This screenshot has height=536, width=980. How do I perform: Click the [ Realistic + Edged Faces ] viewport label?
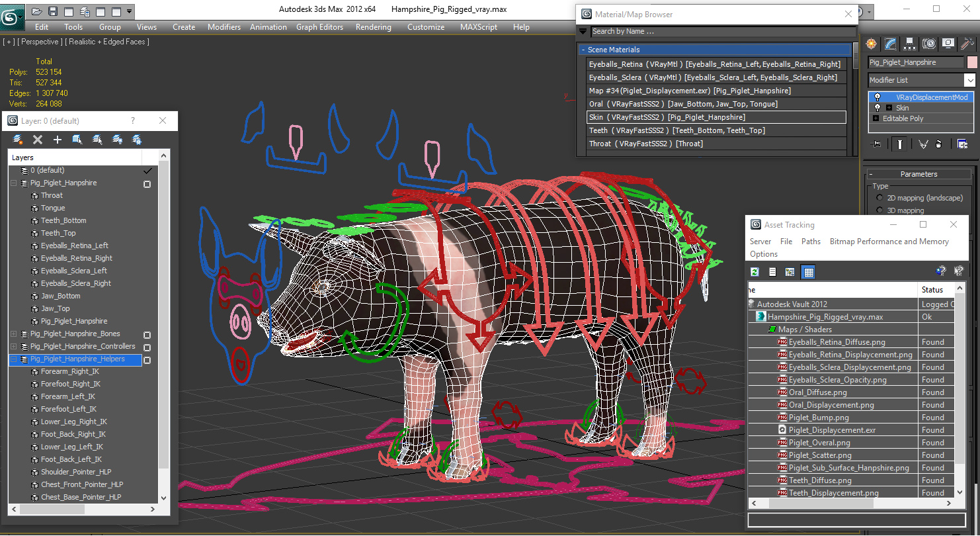pos(108,42)
